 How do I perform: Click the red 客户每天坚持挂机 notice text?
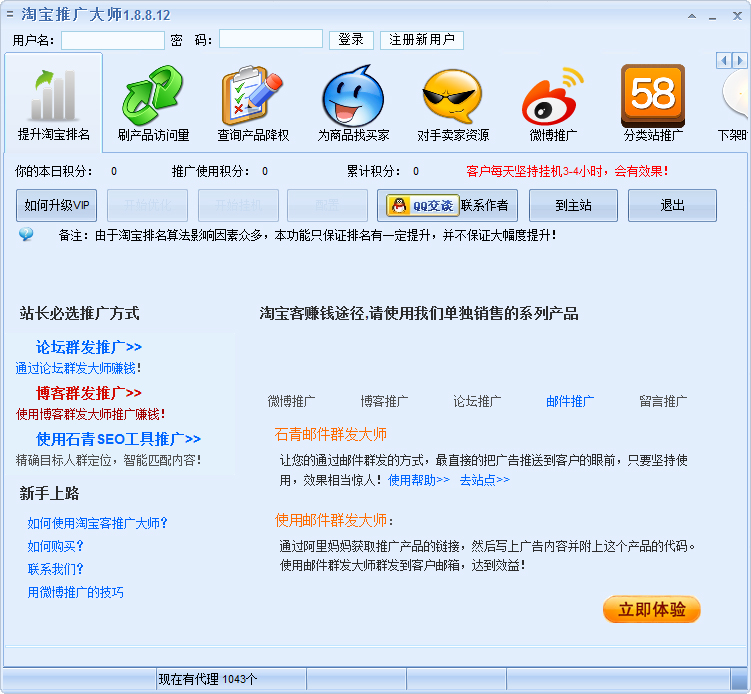tap(567, 171)
